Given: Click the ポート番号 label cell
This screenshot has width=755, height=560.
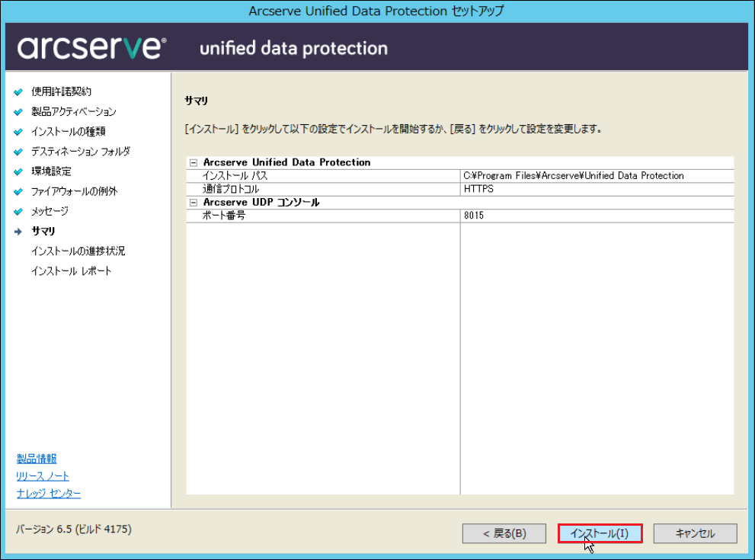Looking at the screenshot, I should pyautogui.click(x=323, y=216).
